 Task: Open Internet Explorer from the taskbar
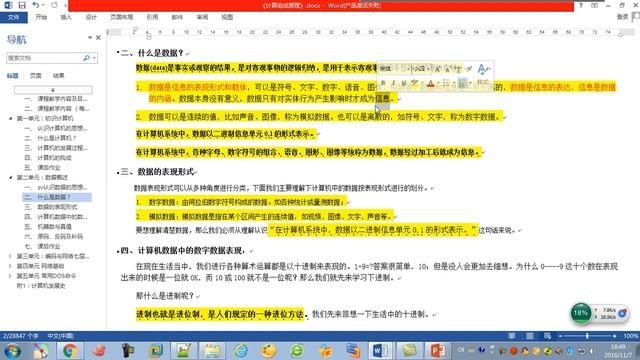click(240, 351)
